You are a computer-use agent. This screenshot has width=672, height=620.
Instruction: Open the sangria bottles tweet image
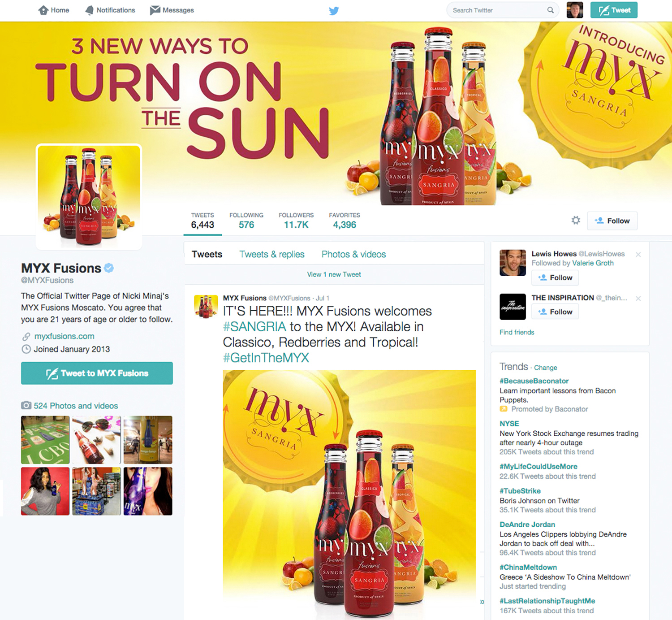[349, 495]
